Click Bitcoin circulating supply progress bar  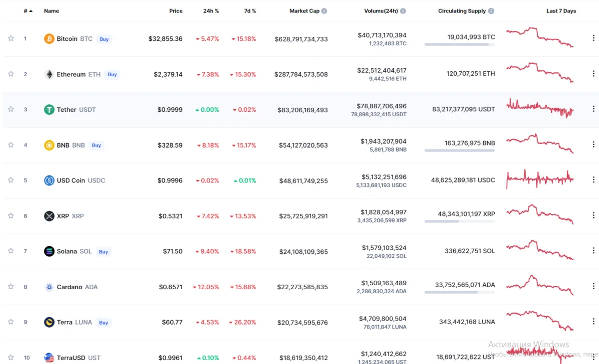tap(460, 44)
